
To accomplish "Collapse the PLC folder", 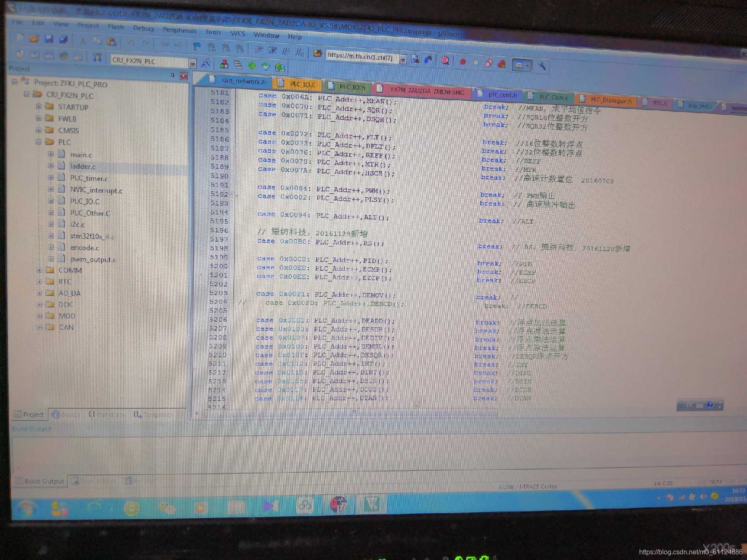I will point(38,142).
